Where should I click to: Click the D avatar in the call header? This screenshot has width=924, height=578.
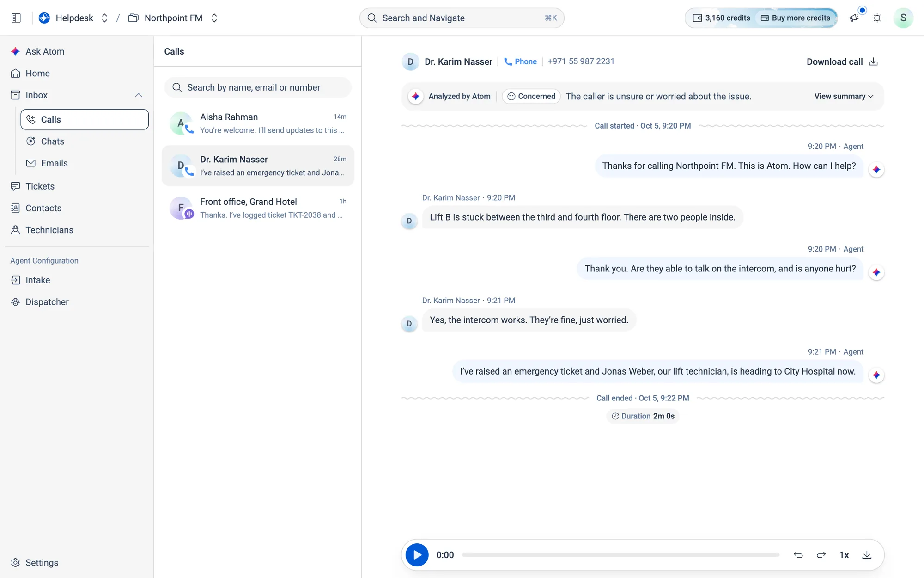coord(410,62)
